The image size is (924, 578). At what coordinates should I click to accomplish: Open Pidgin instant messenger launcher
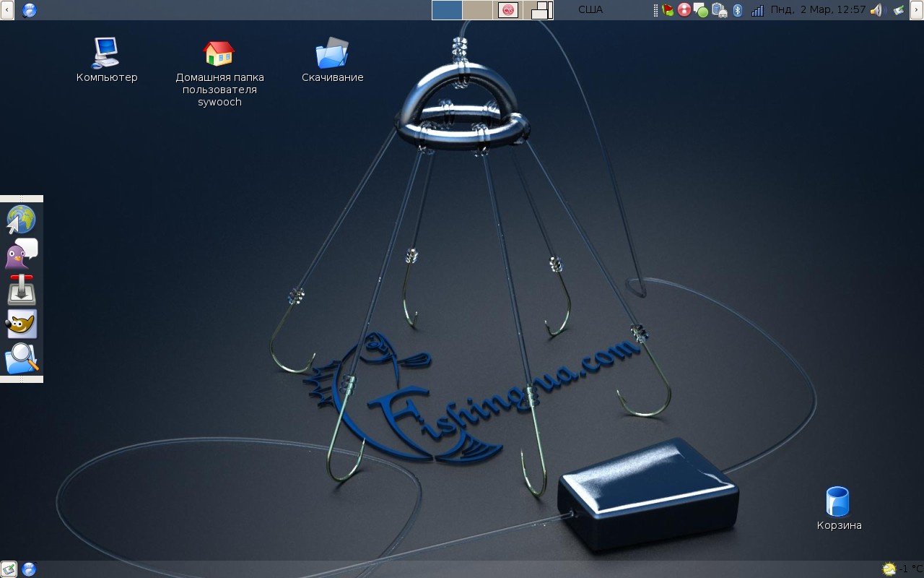[21, 254]
